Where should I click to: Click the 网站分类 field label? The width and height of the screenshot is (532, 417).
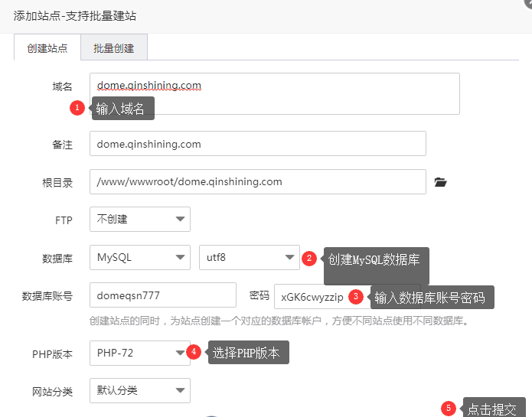pos(52,392)
